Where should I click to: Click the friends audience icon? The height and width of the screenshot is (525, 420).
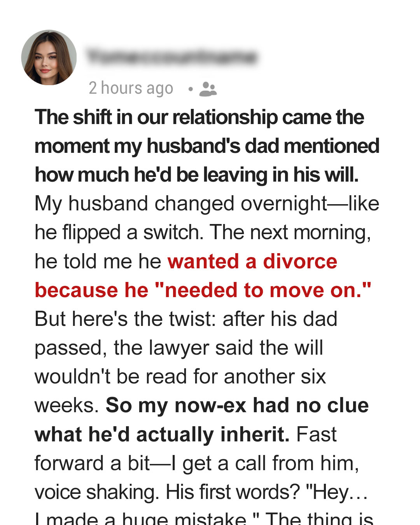[x=208, y=89]
